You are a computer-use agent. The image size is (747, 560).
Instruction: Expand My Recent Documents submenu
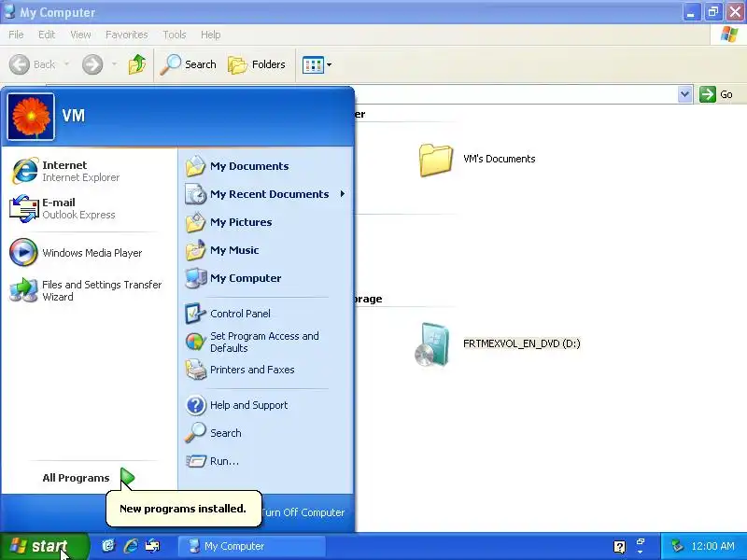point(265,194)
